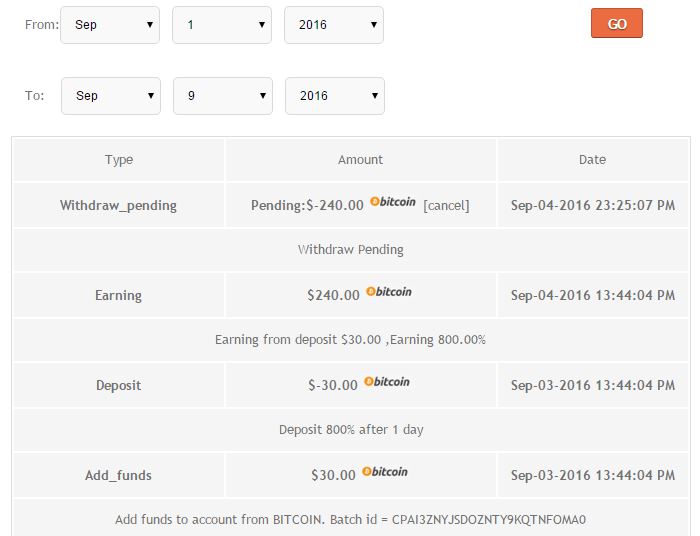Click the Type column header
The image size is (700, 536).
click(x=119, y=160)
